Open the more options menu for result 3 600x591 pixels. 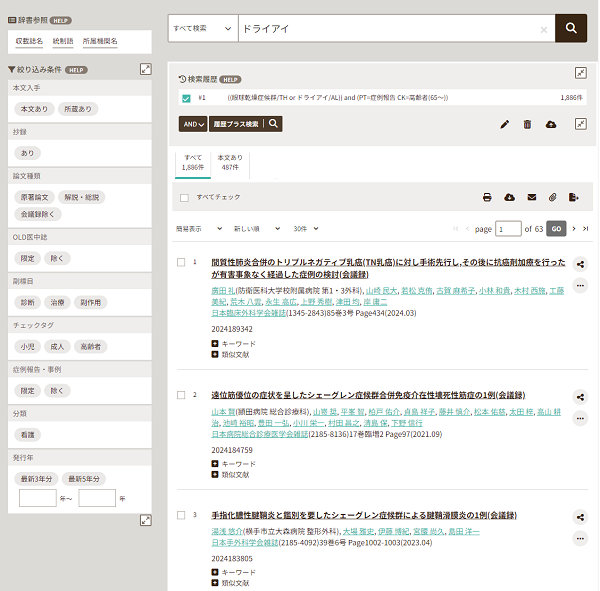(x=580, y=539)
